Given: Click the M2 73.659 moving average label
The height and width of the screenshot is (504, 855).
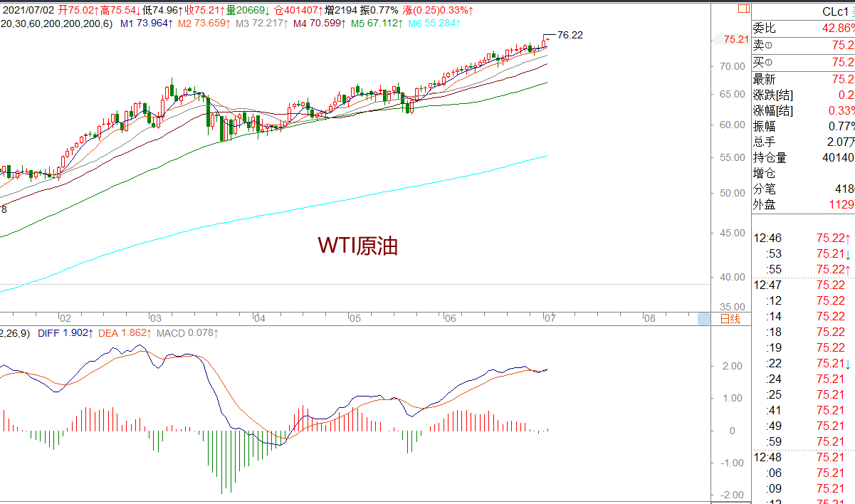Looking at the screenshot, I should point(206,23).
